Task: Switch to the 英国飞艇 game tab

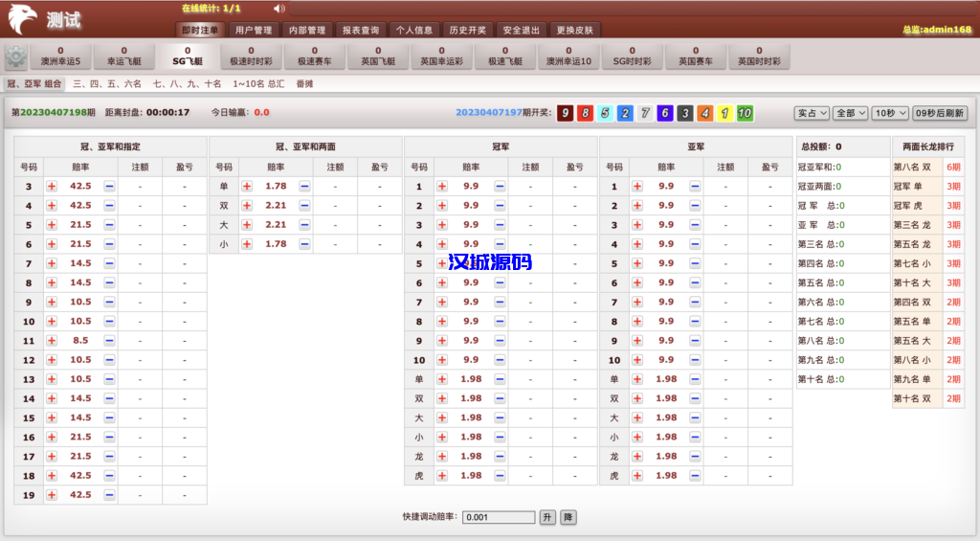Action: (378, 56)
